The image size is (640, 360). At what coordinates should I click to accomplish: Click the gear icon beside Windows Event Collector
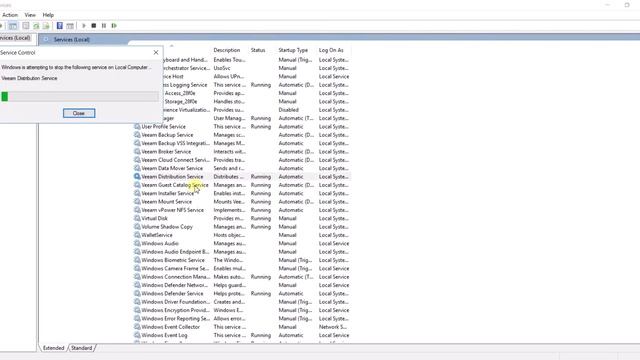[x=137, y=327]
